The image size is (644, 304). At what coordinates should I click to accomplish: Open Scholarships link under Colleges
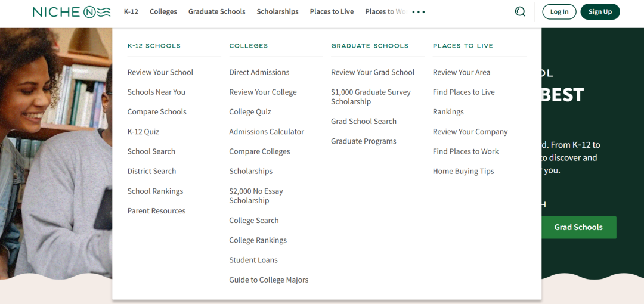[x=251, y=171]
